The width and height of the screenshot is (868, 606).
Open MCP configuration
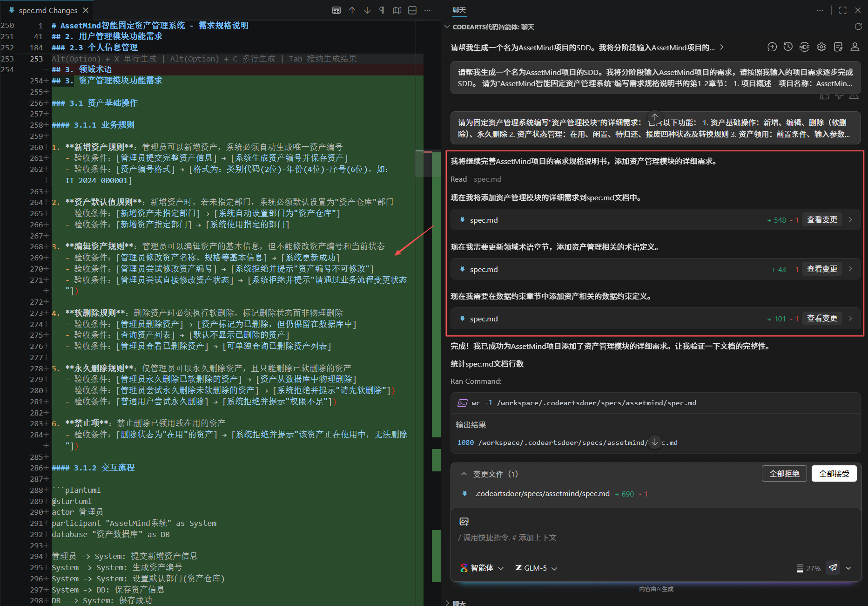[x=804, y=47]
